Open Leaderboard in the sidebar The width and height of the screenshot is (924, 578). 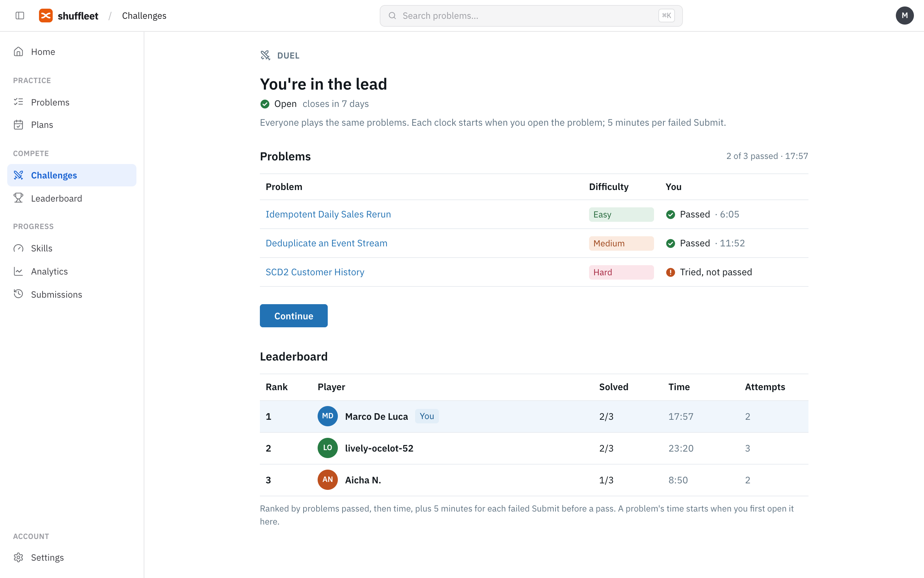(72, 198)
